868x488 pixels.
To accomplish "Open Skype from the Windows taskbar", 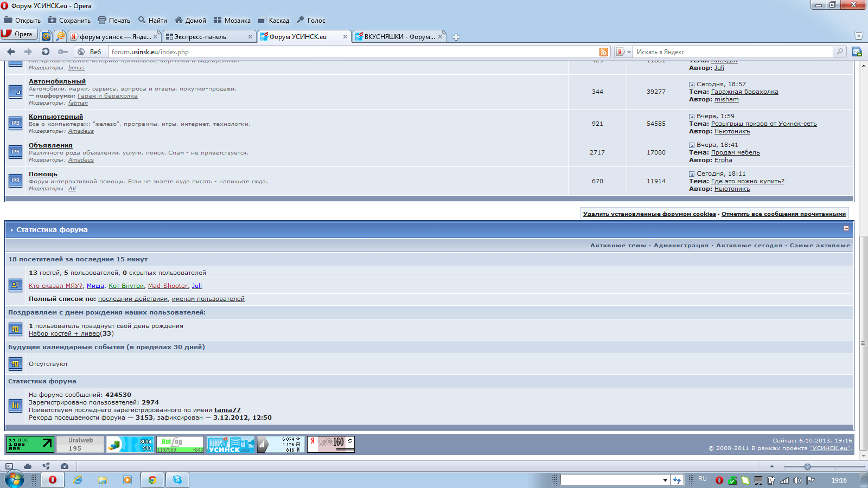I will pos(177,480).
